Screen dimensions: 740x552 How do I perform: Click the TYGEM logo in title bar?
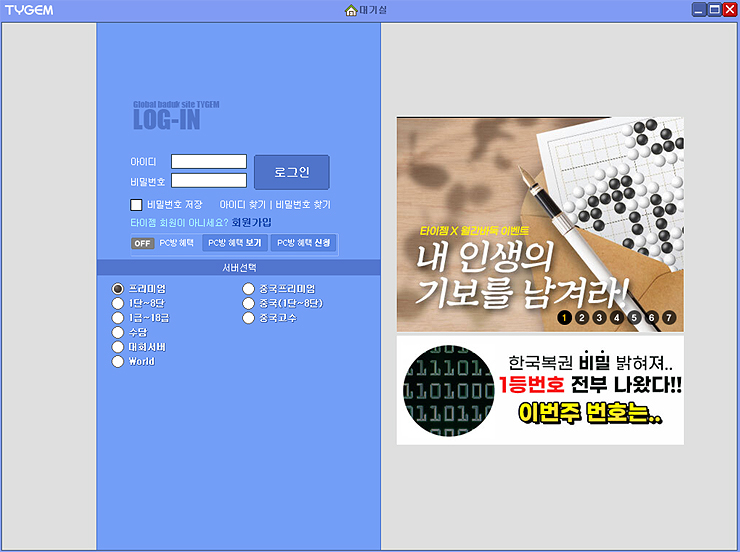(x=29, y=10)
